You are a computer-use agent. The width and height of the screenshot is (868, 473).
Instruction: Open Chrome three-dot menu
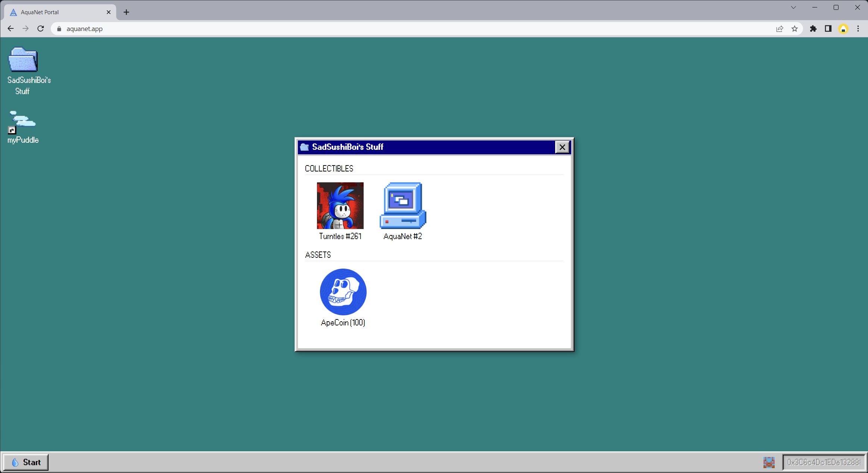tap(858, 29)
